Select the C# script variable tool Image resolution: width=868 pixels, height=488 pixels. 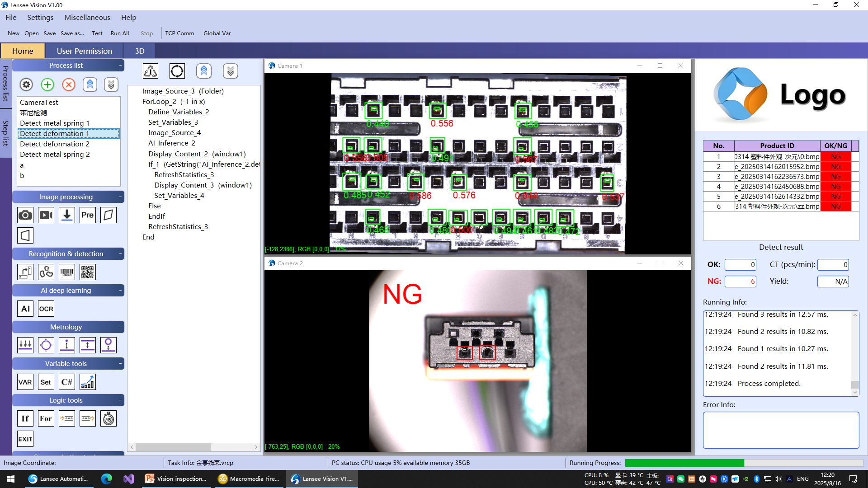coord(67,382)
